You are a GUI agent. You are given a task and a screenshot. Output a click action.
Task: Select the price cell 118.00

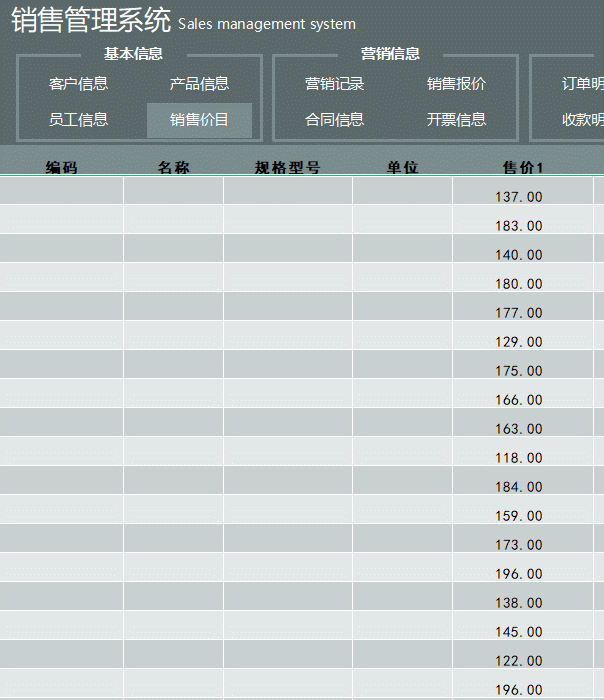click(523, 451)
